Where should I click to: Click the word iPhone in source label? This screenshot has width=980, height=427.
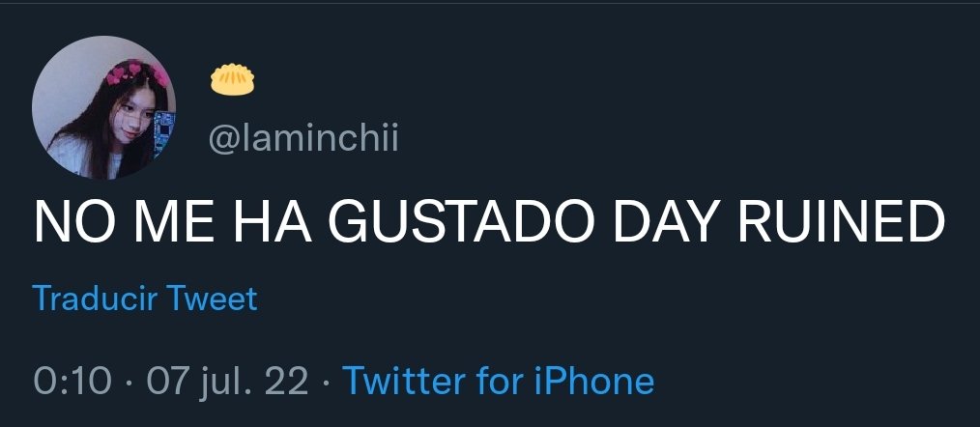(593, 380)
